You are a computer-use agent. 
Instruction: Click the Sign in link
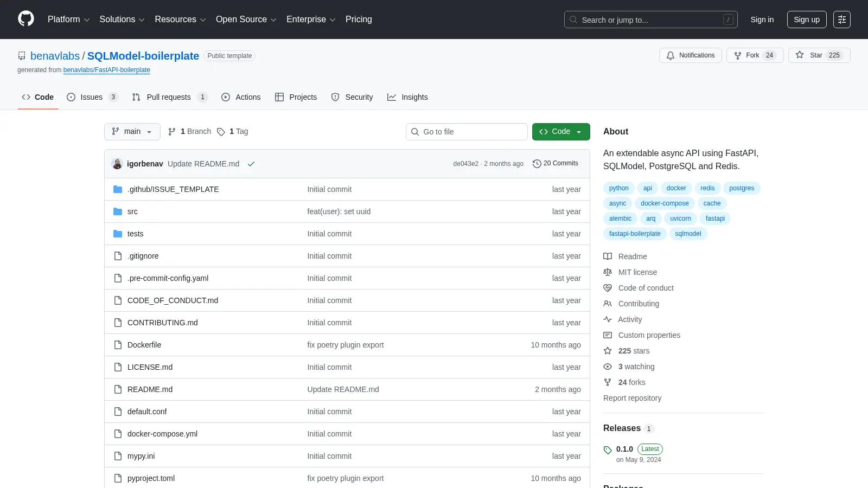pos(762,20)
